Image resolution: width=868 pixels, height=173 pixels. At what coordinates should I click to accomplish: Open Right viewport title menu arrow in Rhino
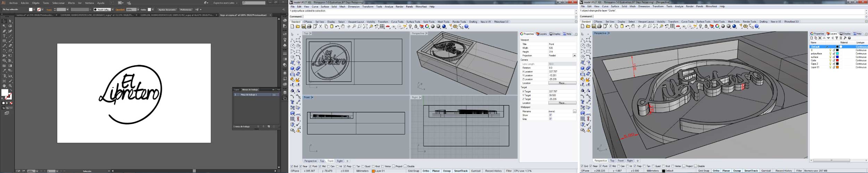point(420,97)
